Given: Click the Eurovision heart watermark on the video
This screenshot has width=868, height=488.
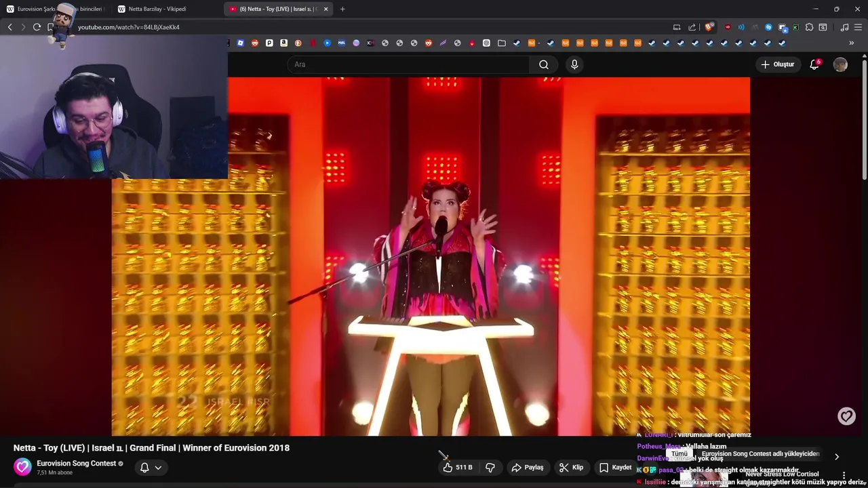Looking at the screenshot, I should tap(846, 416).
